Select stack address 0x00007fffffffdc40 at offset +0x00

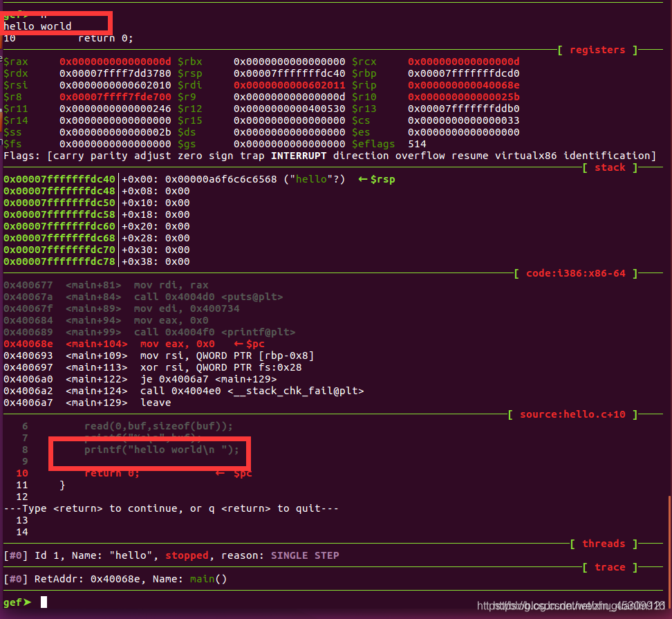pyautogui.click(x=59, y=179)
